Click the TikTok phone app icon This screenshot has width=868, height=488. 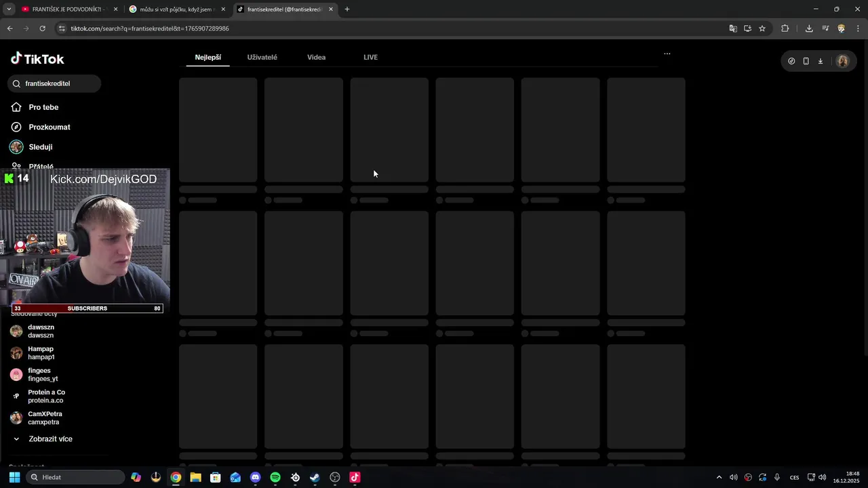click(x=806, y=61)
